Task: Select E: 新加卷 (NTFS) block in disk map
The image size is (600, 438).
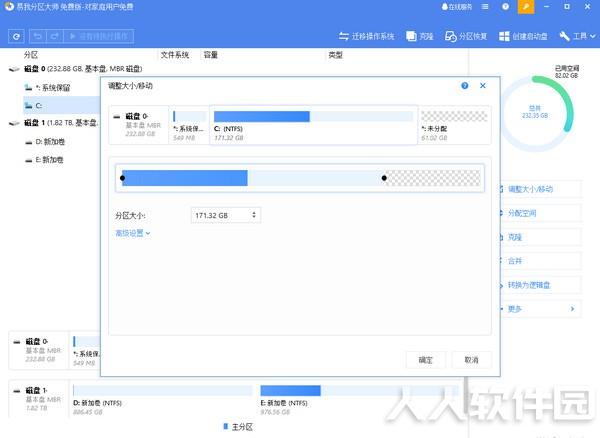Action: [359, 400]
